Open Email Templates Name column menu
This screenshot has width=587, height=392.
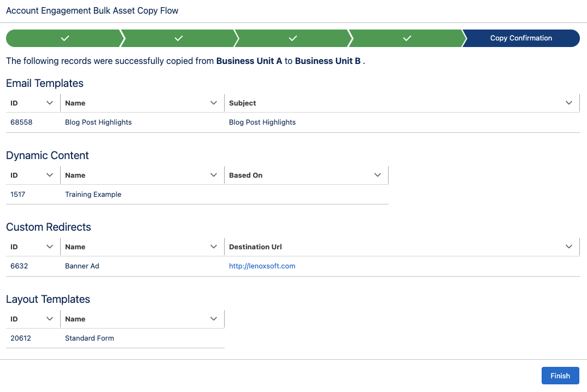tap(214, 103)
